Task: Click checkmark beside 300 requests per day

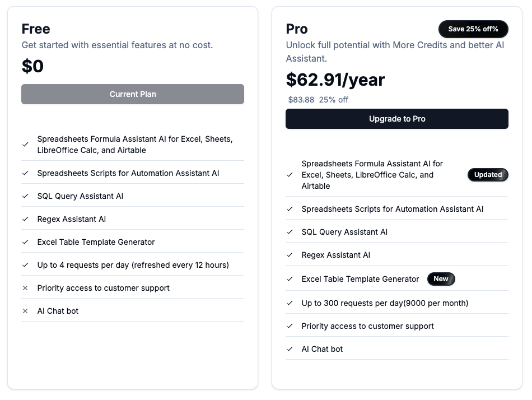Action: [290, 303]
